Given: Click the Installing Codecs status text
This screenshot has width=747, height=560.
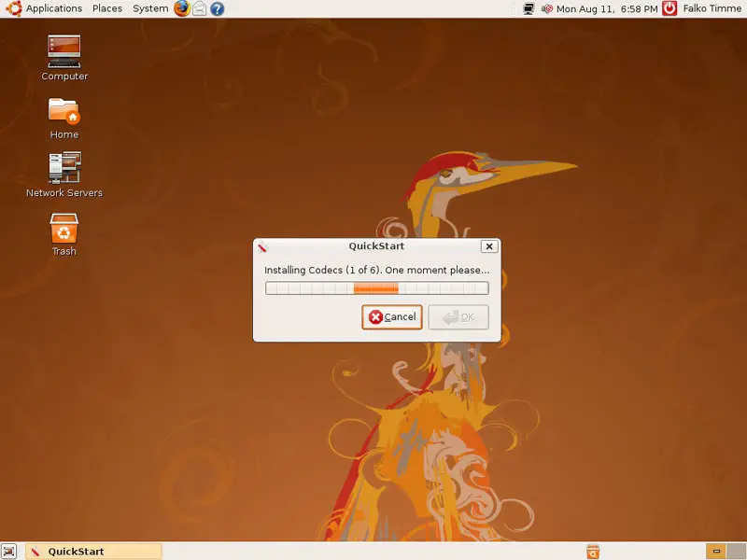Looking at the screenshot, I should pyautogui.click(x=377, y=270).
